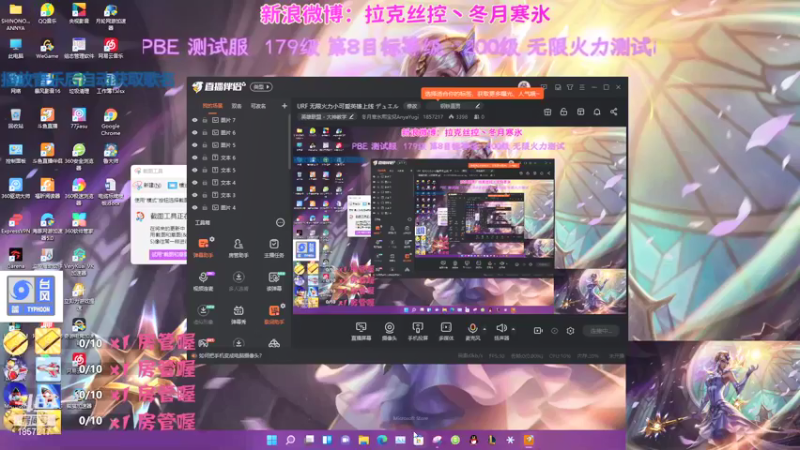The height and width of the screenshot is (450, 800).
Task: Open the hamburger menu in title bar
Action: (582, 87)
